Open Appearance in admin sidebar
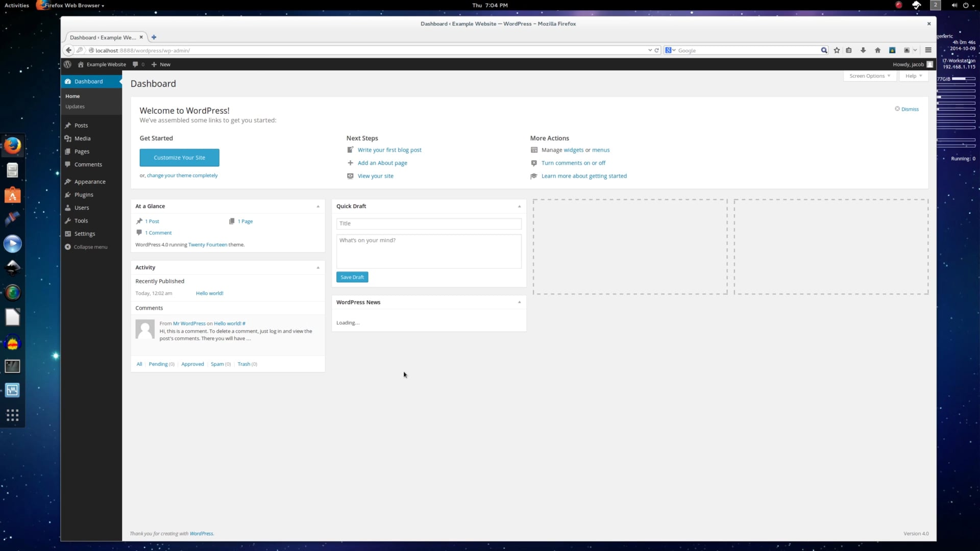Screen dimensions: 980x551 click(x=90, y=182)
